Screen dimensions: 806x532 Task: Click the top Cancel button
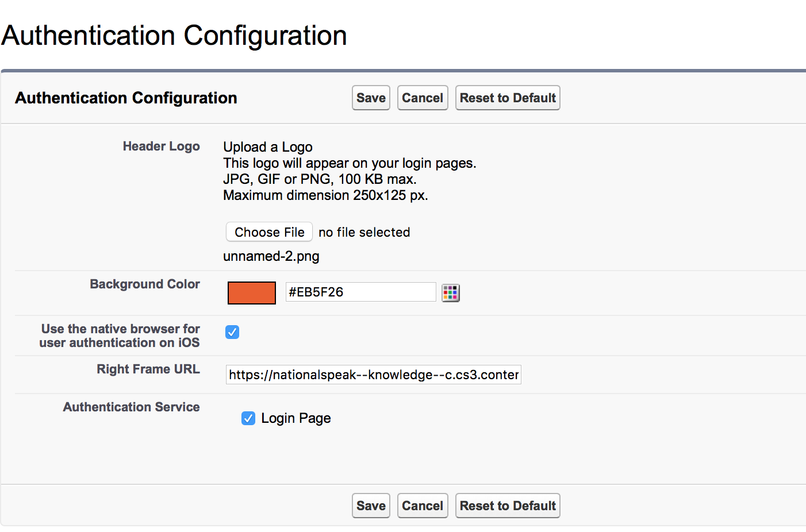pyautogui.click(x=423, y=98)
